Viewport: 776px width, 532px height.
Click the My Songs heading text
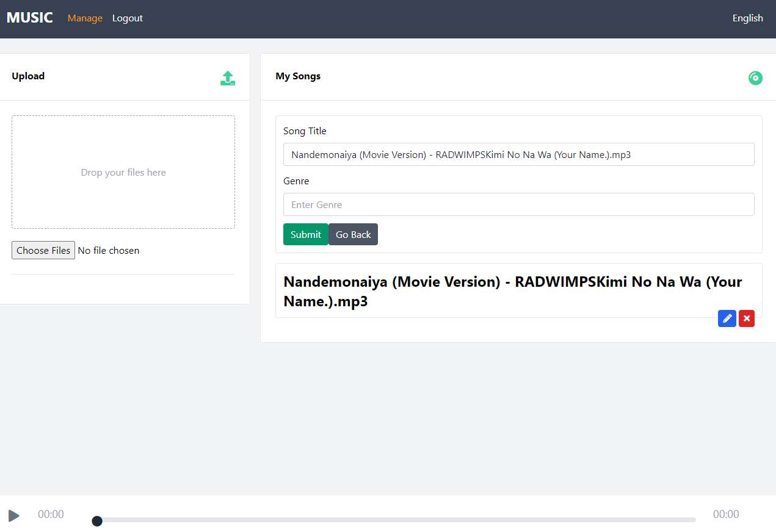point(298,76)
